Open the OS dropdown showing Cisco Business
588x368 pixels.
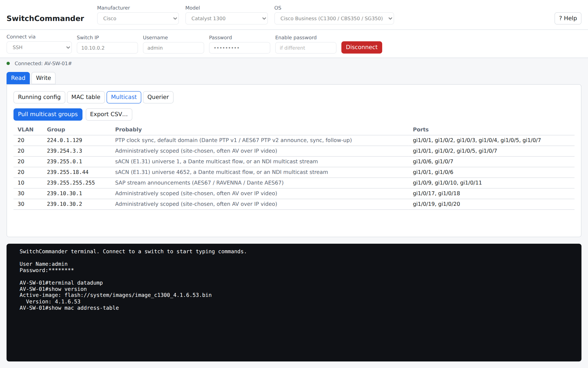334,18
